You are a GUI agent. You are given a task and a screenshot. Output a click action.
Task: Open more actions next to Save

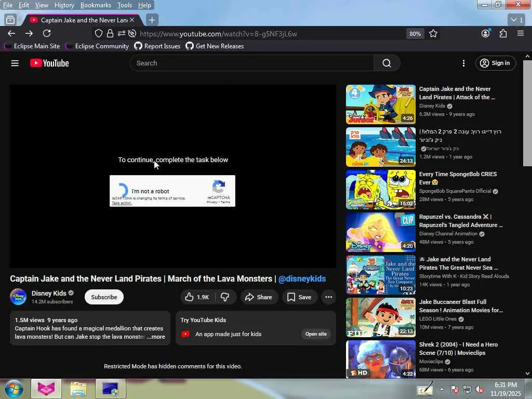[328, 297]
